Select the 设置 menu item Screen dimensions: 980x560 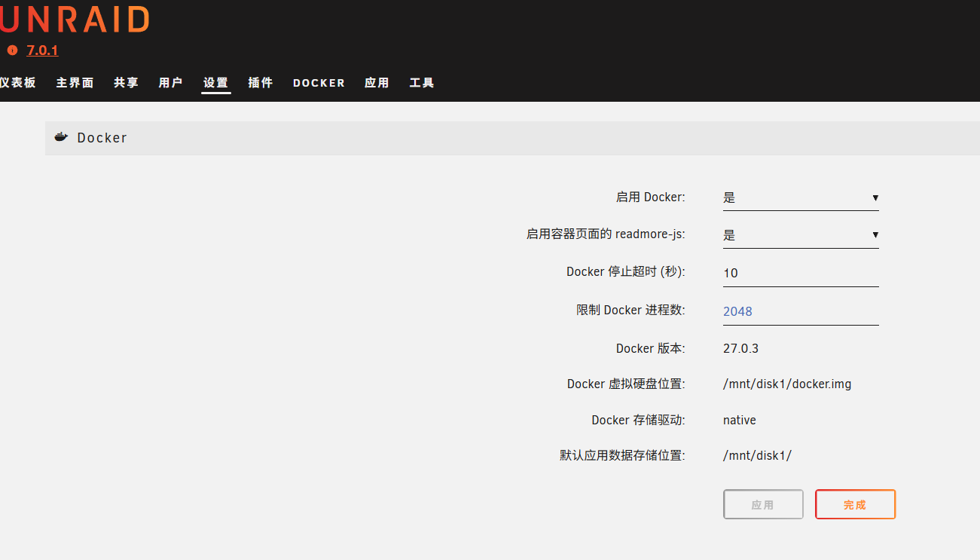coord(215,83)
